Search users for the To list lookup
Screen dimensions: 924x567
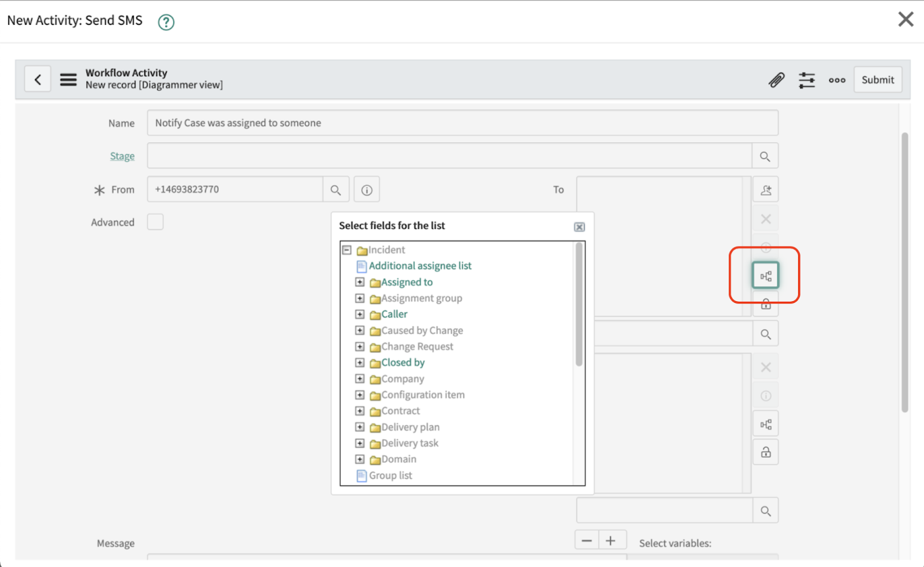766,334
